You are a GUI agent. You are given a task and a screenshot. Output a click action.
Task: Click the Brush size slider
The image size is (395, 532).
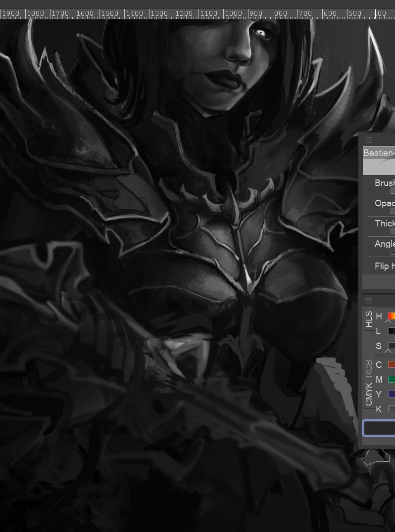[x=393, y=191]
